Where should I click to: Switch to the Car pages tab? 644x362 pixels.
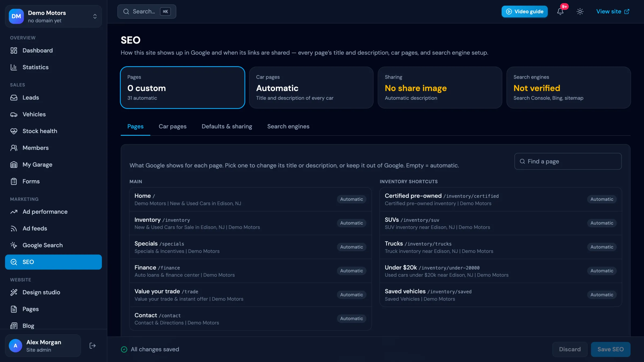(x=173, y=126)
